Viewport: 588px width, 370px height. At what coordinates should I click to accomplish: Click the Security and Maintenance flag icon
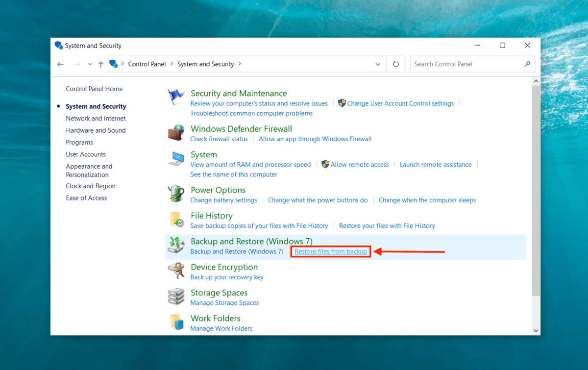point(176,97)
